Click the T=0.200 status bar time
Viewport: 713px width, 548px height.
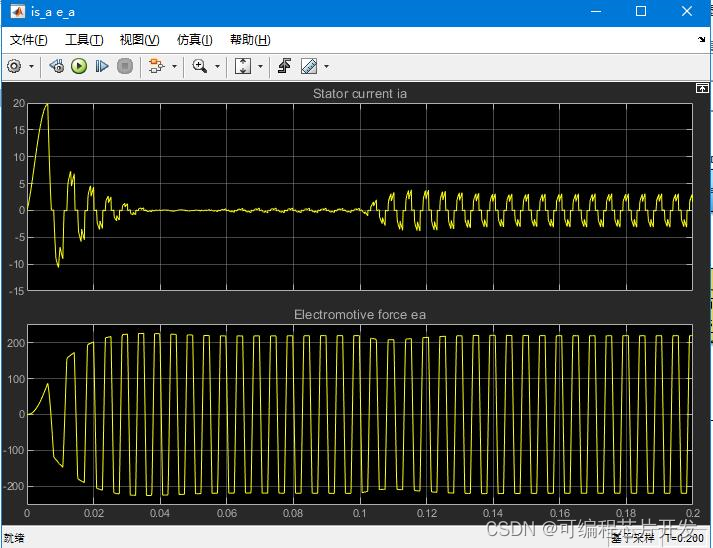pyautogui.click(x=684, y=538)
